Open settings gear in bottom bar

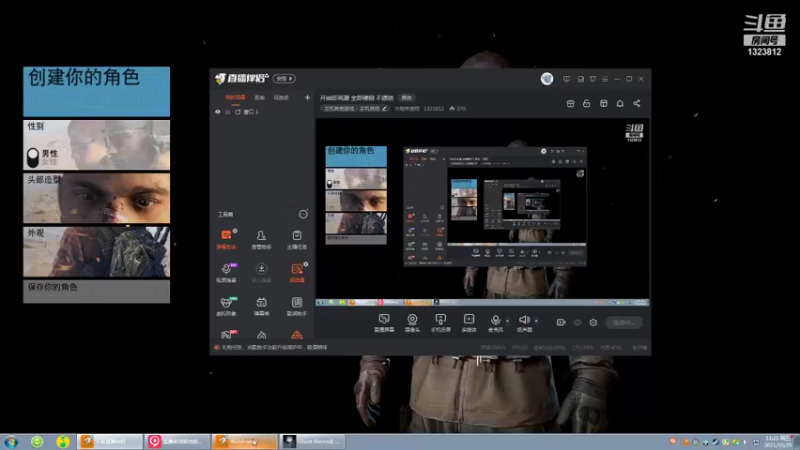tap(593, 322)
